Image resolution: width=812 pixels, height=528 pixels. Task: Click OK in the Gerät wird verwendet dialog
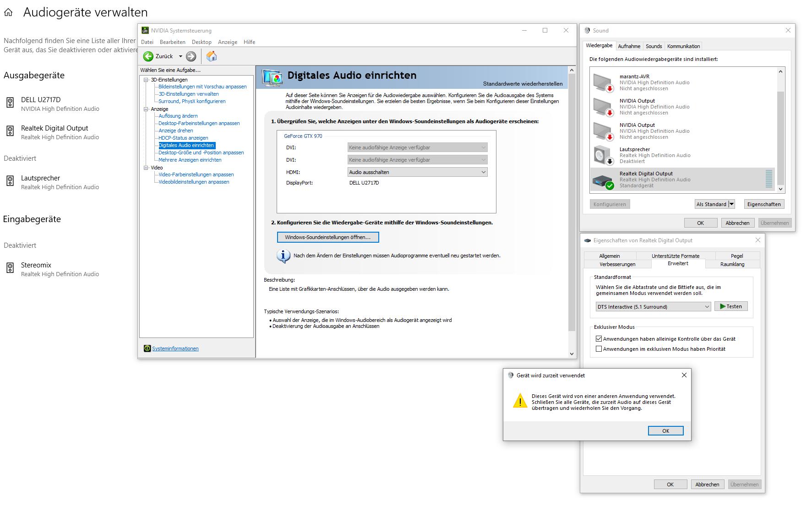pos(665,431)
